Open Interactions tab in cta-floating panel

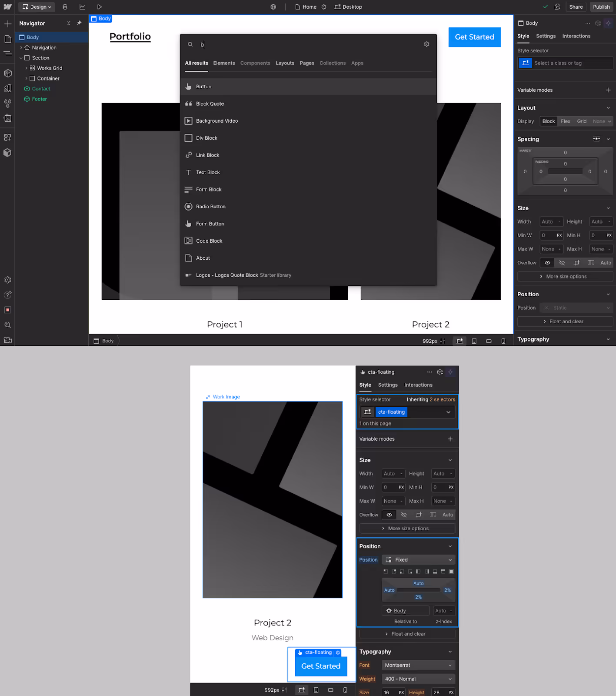pos(418,385)
